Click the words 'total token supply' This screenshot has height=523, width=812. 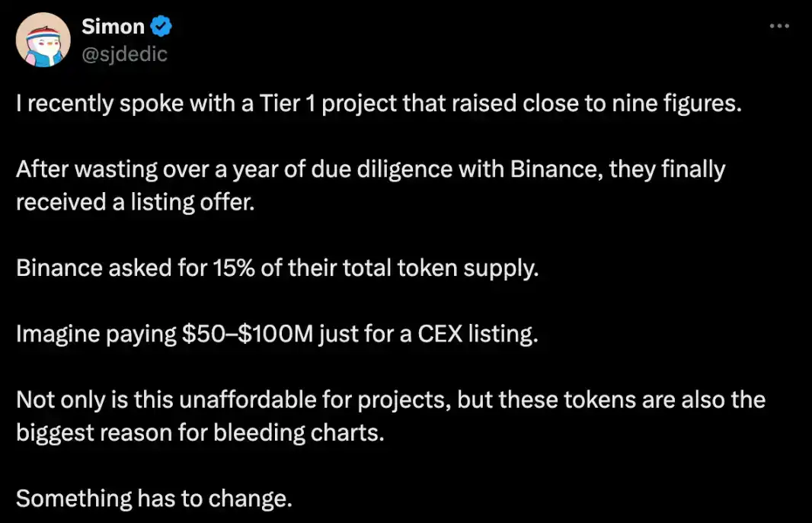(x=444, y=269)
